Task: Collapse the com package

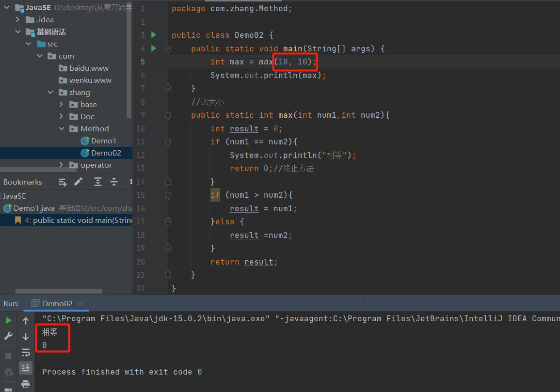Action: [x=40, y=56]
